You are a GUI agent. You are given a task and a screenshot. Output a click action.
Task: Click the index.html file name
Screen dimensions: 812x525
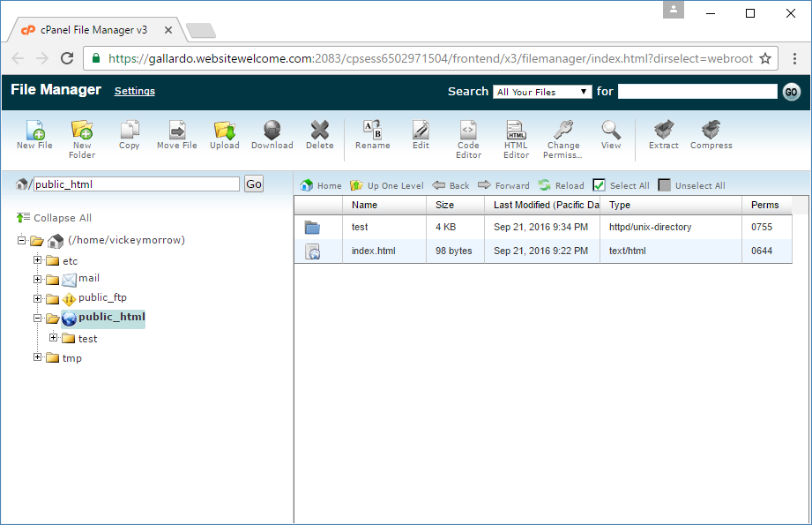coord(373,251)
